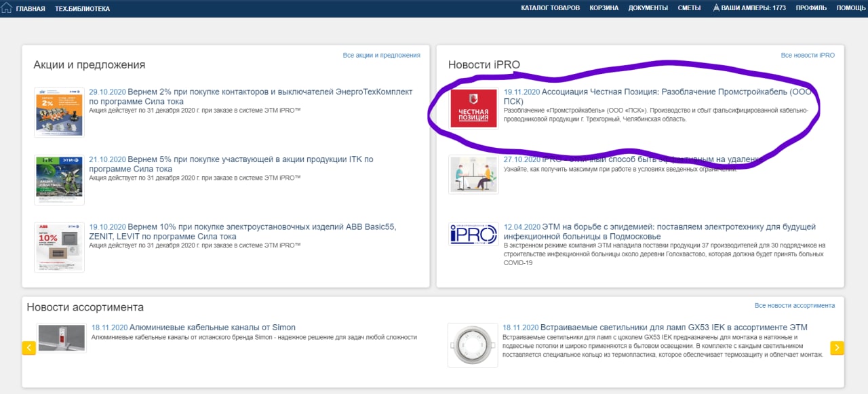
Task: Click the amperes icon beside ВАШИ АМПЕРЫ
Action: click(x=717, y=8)
